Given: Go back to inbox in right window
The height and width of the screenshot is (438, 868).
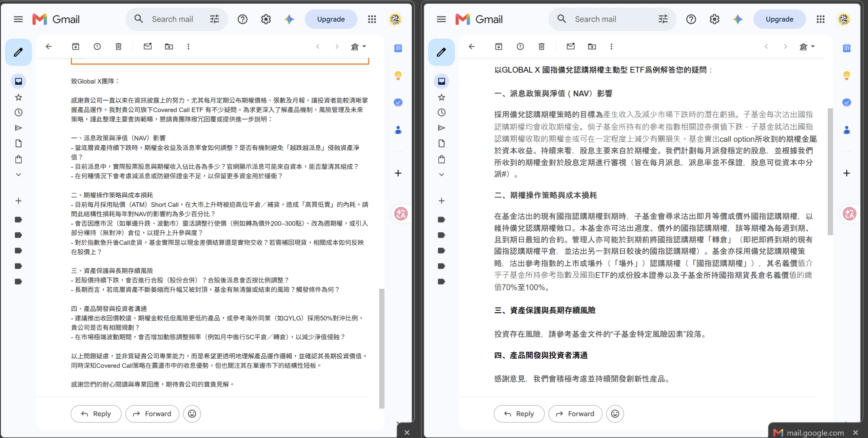Looking at the screenshot, I should point(472,46).
